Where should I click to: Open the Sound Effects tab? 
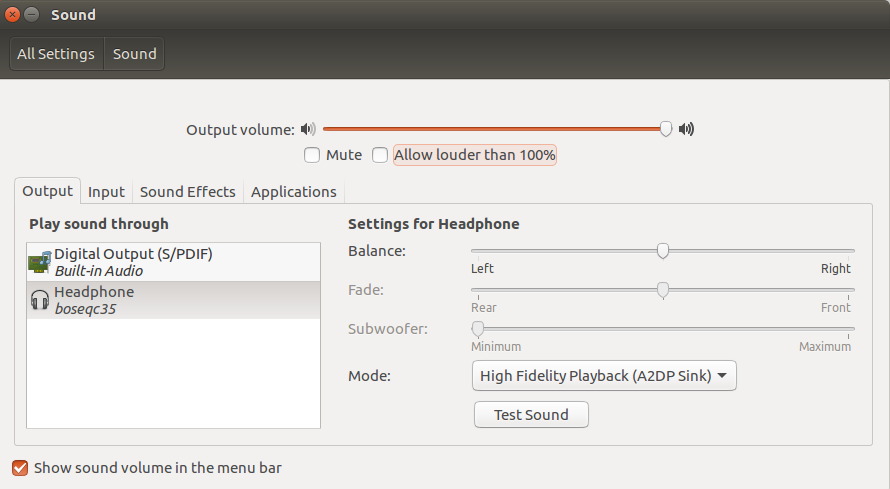click(x=188, y=192)
